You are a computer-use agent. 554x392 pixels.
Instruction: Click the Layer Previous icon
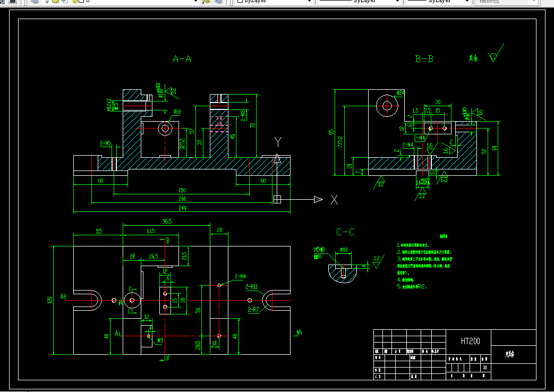(x=219, y=2)
